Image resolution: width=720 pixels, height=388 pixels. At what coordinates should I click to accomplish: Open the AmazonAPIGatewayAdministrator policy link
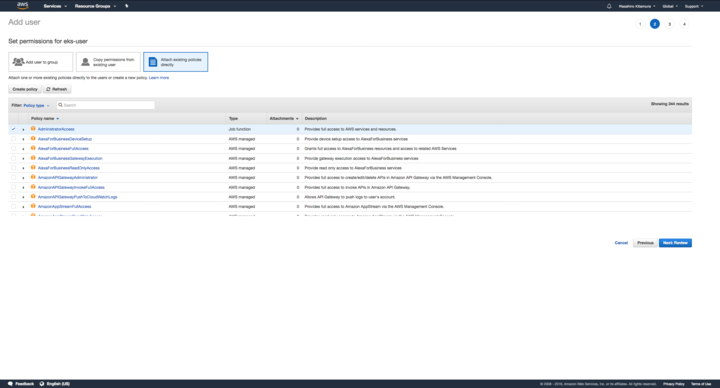click(68, 177)
